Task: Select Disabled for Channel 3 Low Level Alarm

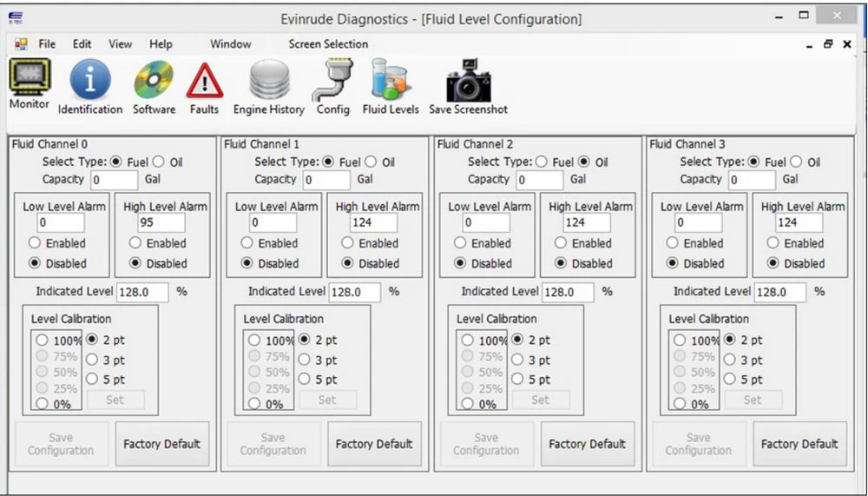Action: [x=672, y=262]
